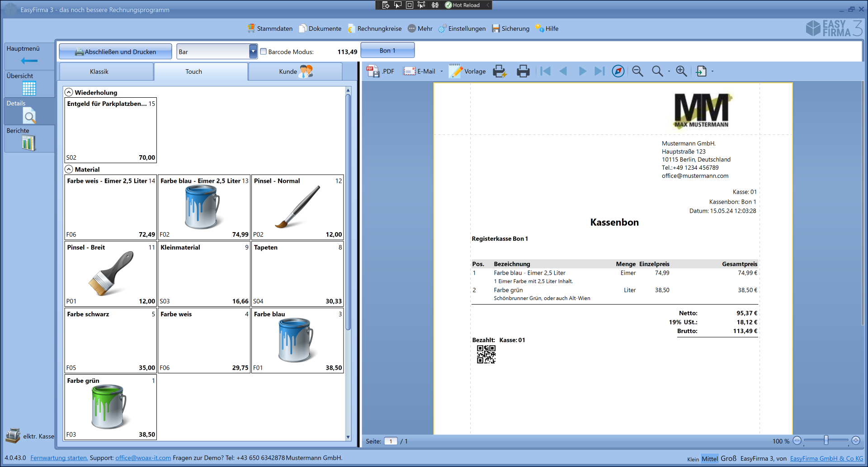The width and height of the screenshot is (868, 467).
Task: Open the E-Mail options dropdown arrow
Action: point(442,71)
